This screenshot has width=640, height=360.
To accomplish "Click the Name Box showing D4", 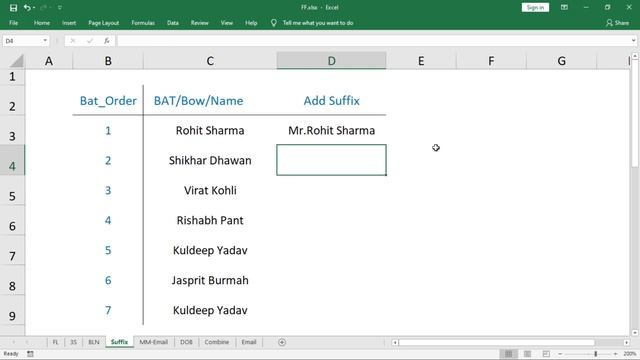I will click(x=22, y=41).
